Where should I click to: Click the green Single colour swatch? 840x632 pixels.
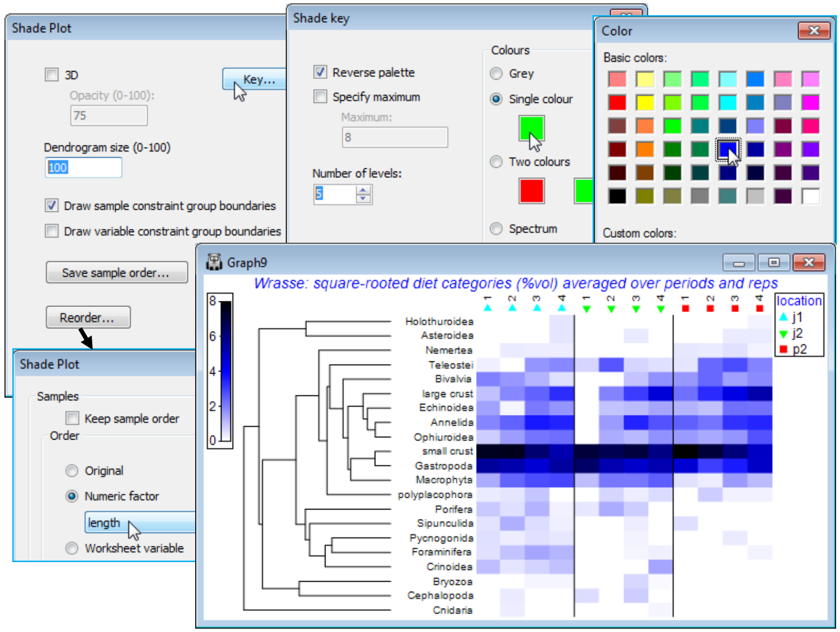pyautogui.click(x=531, y=128)
